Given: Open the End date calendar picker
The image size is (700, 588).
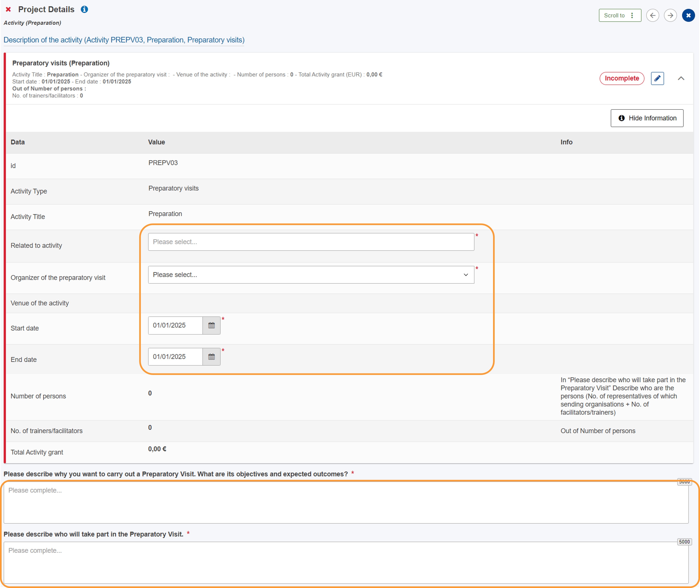Looking at the screenshot, I should click(211, 357).
